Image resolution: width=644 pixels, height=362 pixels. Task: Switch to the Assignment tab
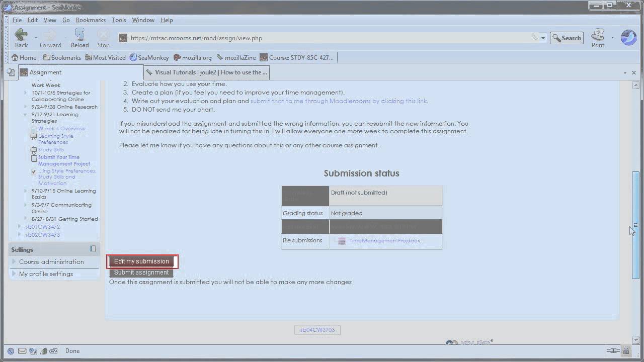(80, 72)
